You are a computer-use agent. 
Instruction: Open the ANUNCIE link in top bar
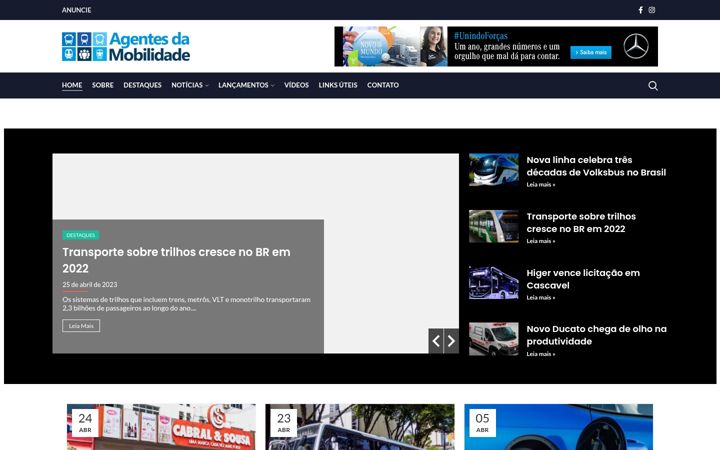pyautogui.click(x=76, y=10)
